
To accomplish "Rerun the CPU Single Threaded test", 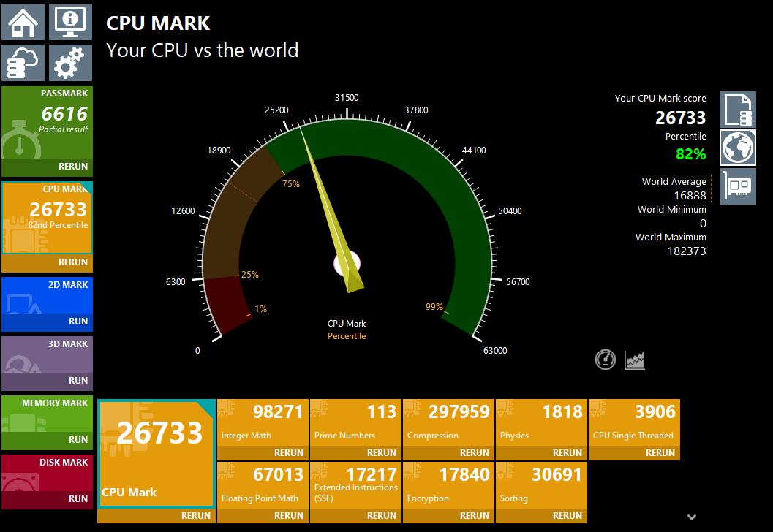I will click(x=660, y=453).
